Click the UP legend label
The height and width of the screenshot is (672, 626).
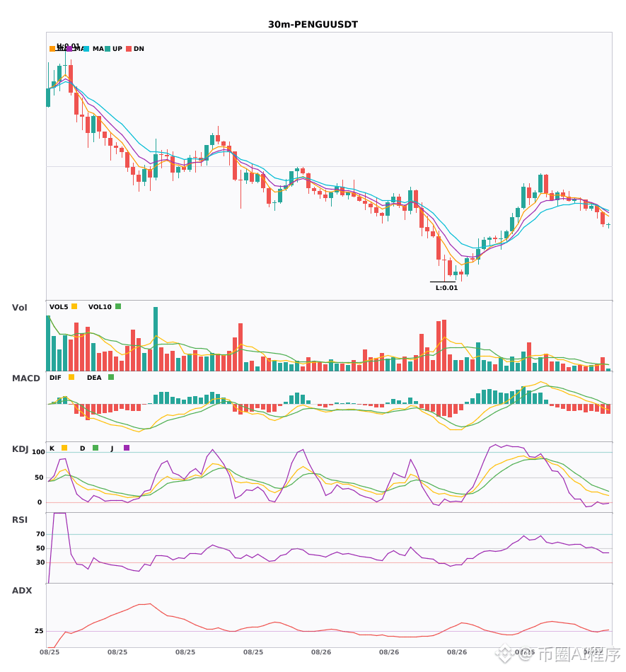(117, 49)
